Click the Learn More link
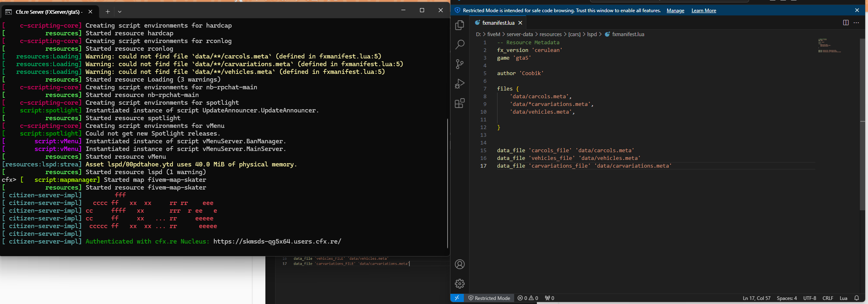The image size is (868, 304). click(704, 11)
